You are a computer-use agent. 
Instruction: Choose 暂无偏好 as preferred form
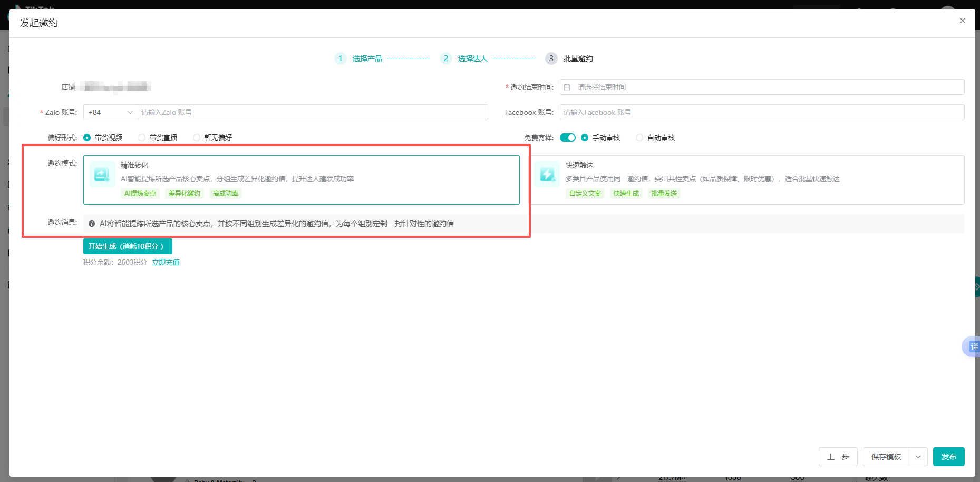click(x=197, y=137)
